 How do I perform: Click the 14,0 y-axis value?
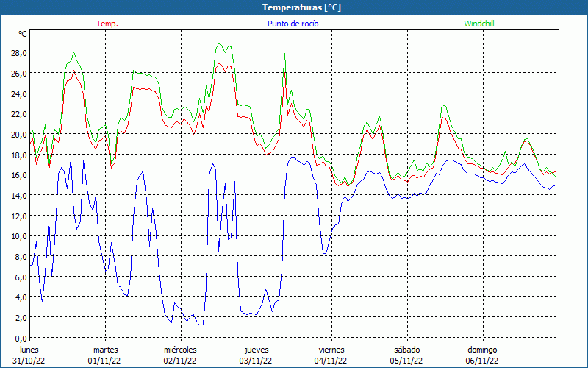coord(19,196)
